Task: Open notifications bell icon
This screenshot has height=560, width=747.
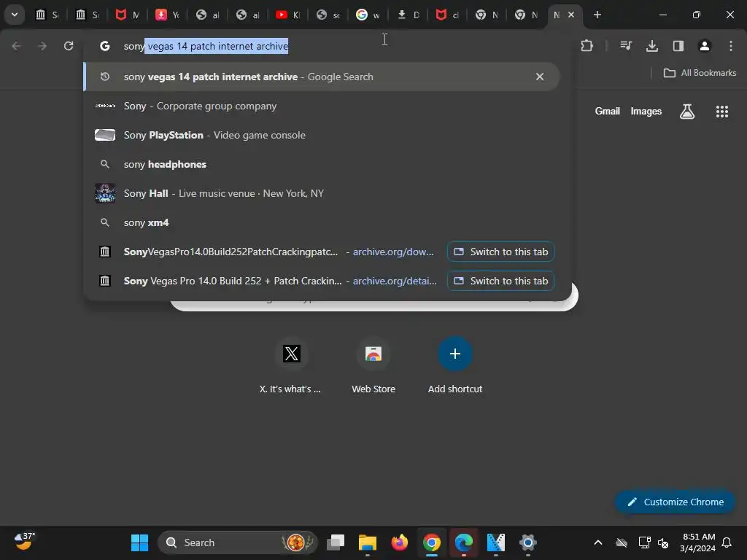Action: [727, 542]
